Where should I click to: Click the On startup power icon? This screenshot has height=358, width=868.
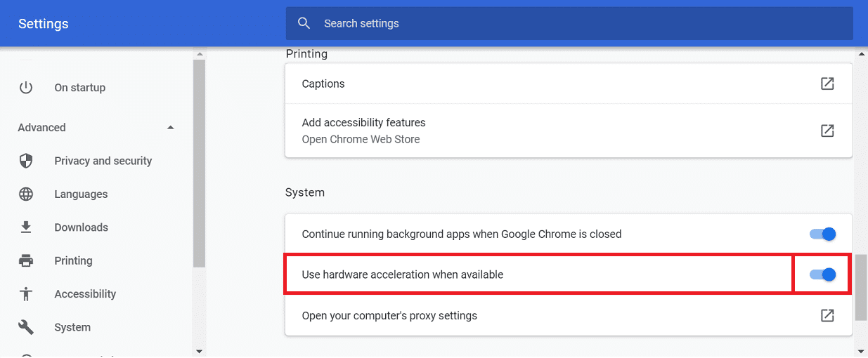tap(26, 88)
